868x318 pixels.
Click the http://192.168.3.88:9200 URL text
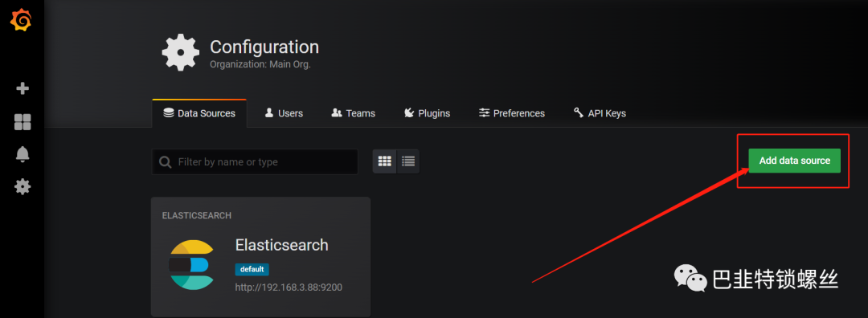pyautogui.click(x=289, y=287)
